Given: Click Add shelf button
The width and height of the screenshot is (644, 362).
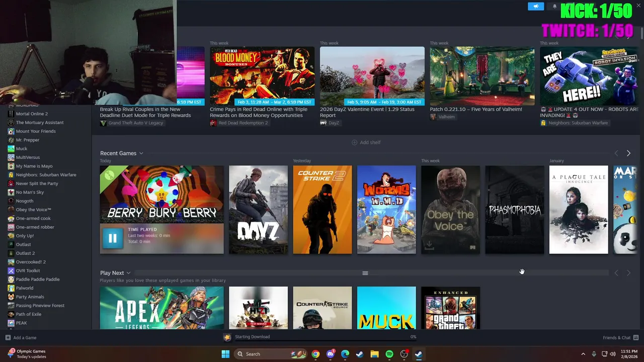Looking at the screenshot, I should click(366, 142).
